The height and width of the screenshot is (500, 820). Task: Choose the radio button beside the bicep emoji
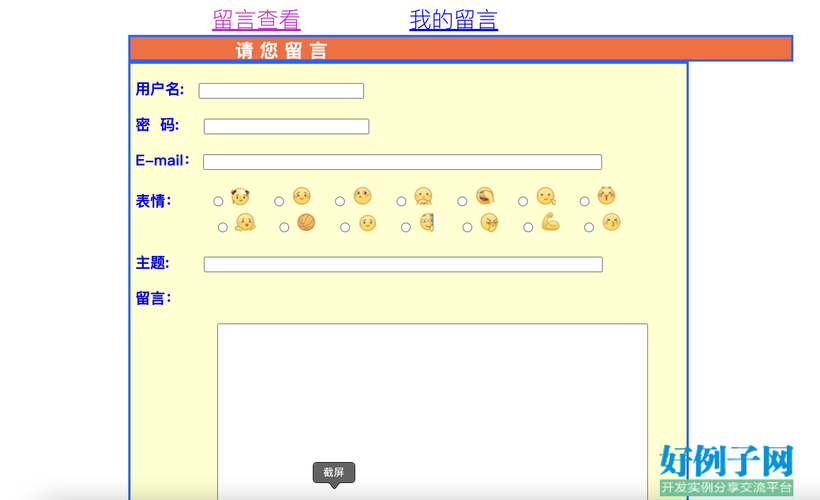coord(528,228)
